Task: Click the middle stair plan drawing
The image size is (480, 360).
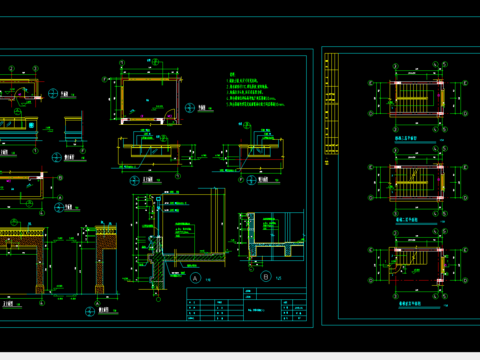Action: click(x=417, y=183)
